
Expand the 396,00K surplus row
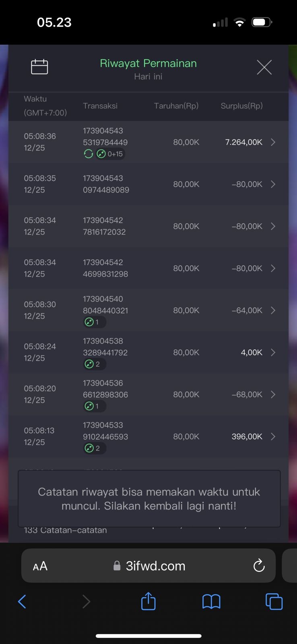(273, 437)
